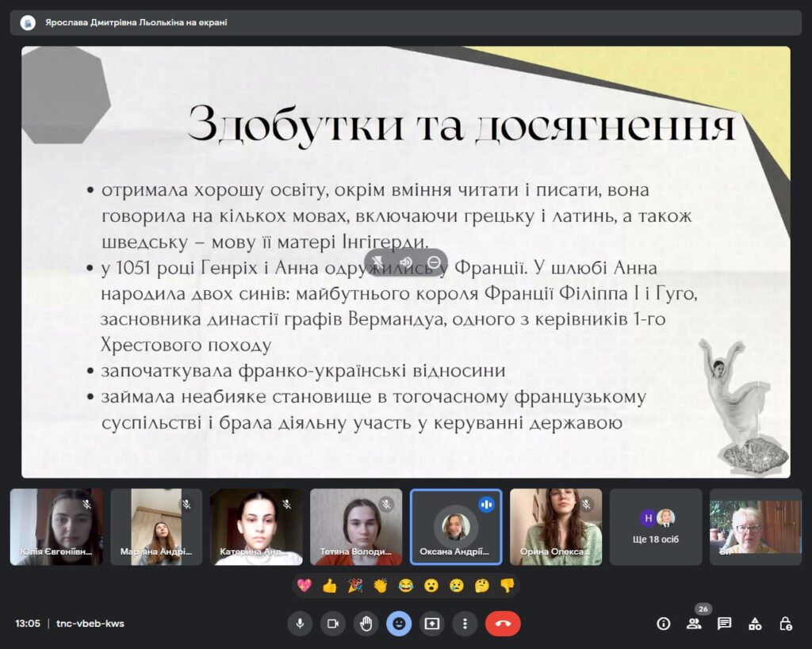
Task: Unpin the shared presentation
Action: point(379,262)
